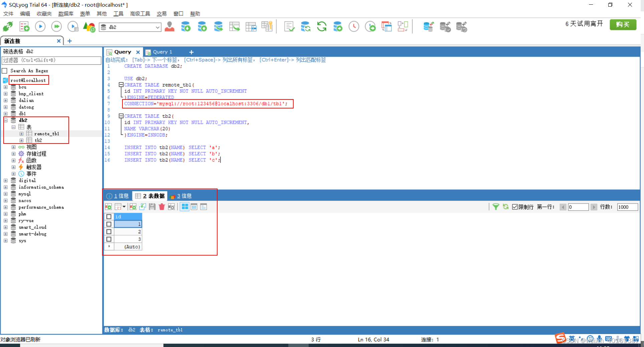Screen dimensions: 644x347
Task: Click the 第一行 first row input field
Action: point(578,207)
